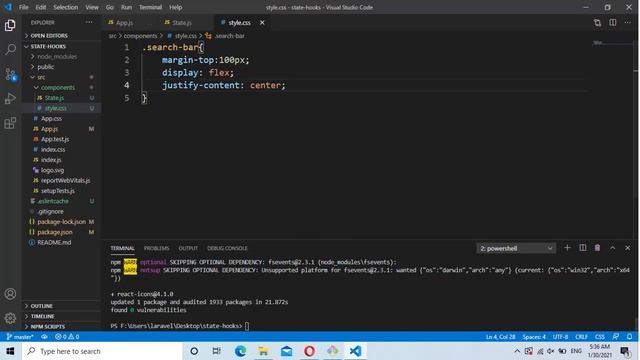The width and height of the screenshot is (640, 360).
Task: Open Run and Debug view
Action: (10, 98)
